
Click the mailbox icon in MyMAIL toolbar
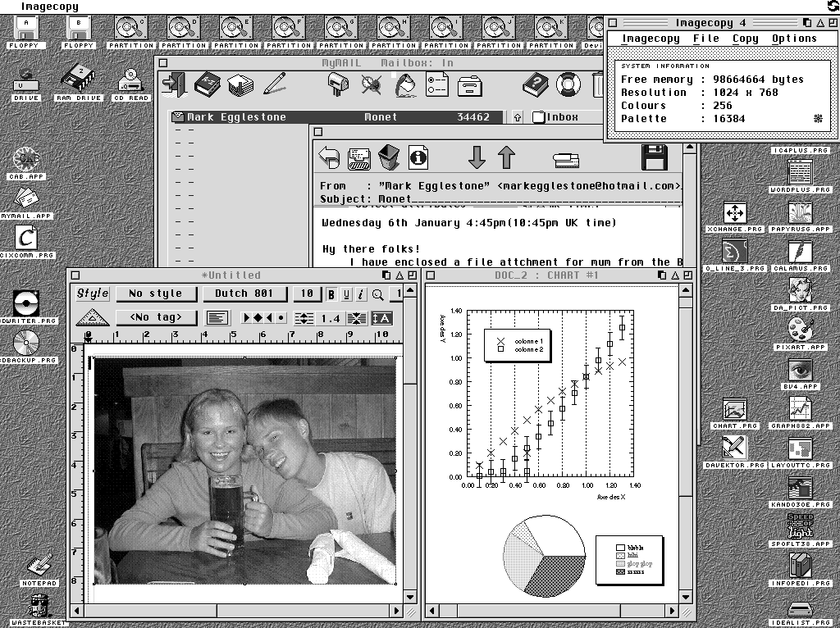click(x=338, y=85)
